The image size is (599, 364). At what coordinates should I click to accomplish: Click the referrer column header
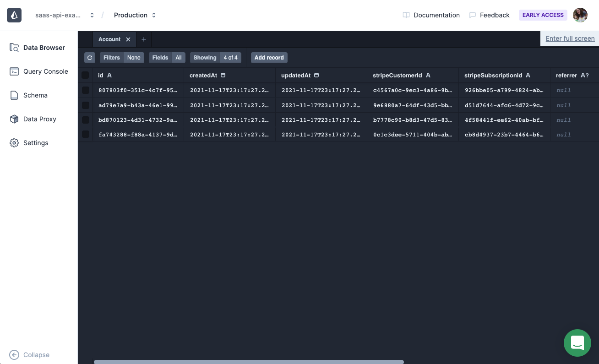click(575, 75)
